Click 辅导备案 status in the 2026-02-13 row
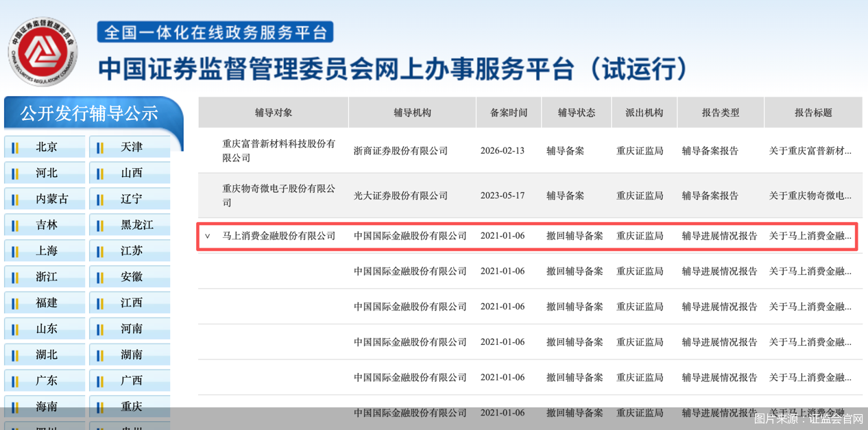This screenshot has width=868, height=430. pyautogui.click(x=565, y=151)
